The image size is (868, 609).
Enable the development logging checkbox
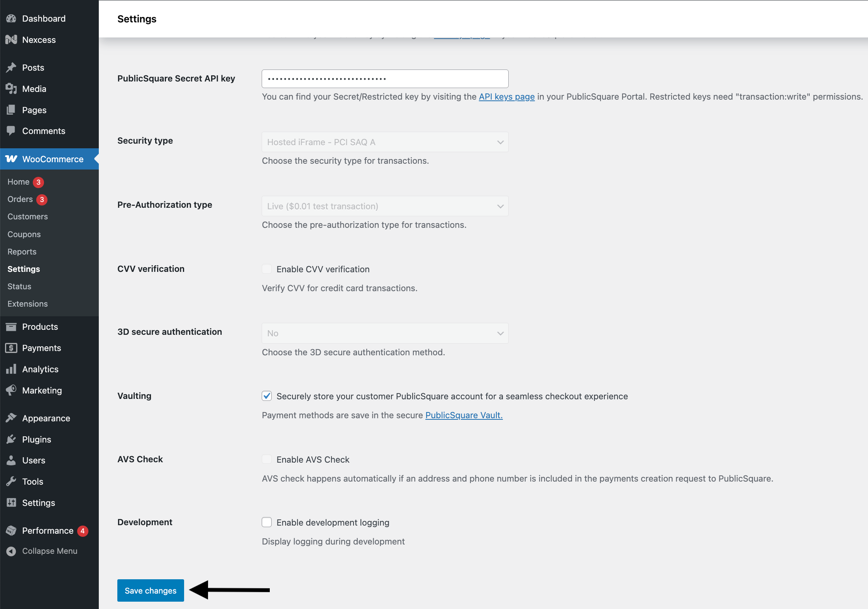click(x=267, y=522)
